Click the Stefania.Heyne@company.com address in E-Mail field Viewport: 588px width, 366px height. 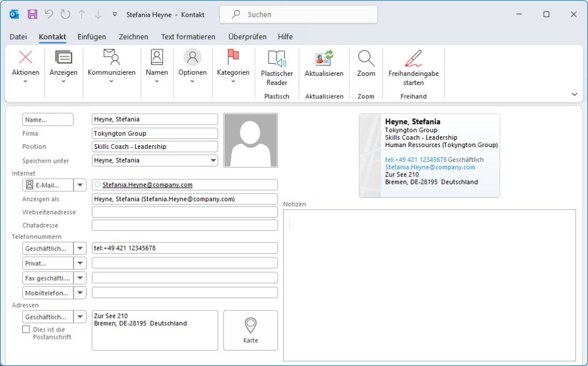(148, 184)
